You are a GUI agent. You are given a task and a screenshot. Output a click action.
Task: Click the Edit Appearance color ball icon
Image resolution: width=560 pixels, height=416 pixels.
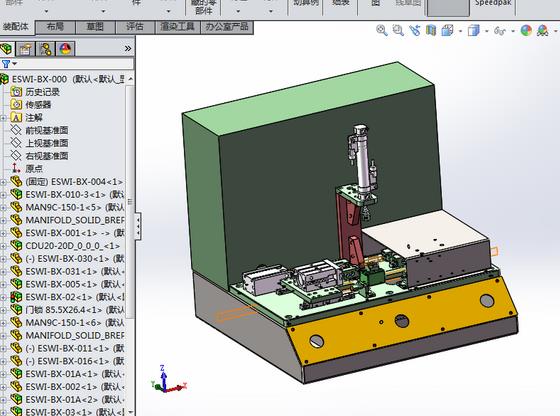[x=526, y=30]
